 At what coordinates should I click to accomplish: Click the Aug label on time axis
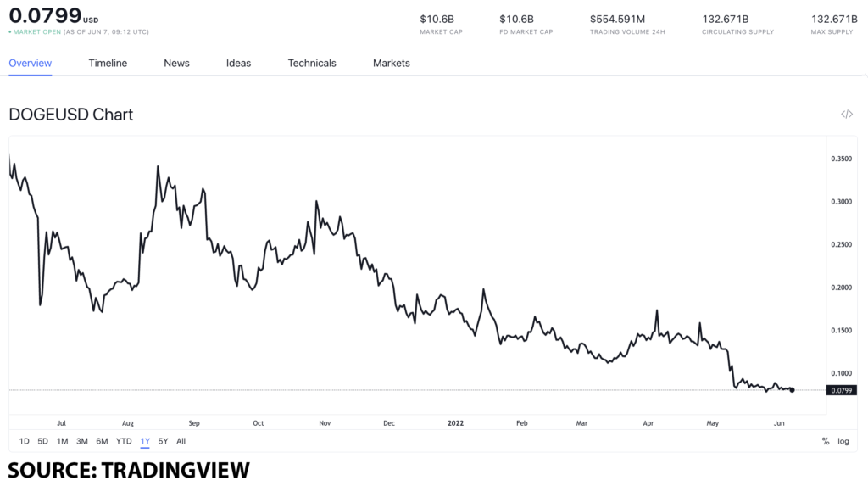[128, 423]
